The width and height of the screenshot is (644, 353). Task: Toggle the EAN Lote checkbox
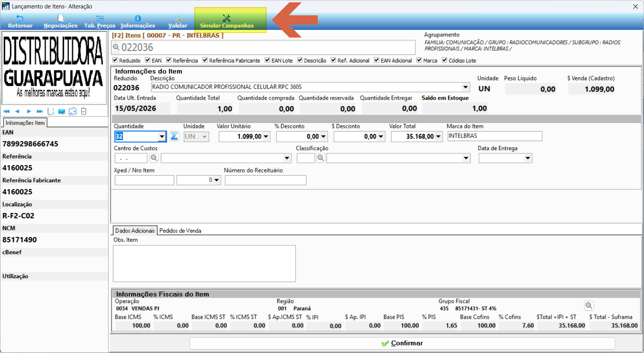[x=268, y=60]
